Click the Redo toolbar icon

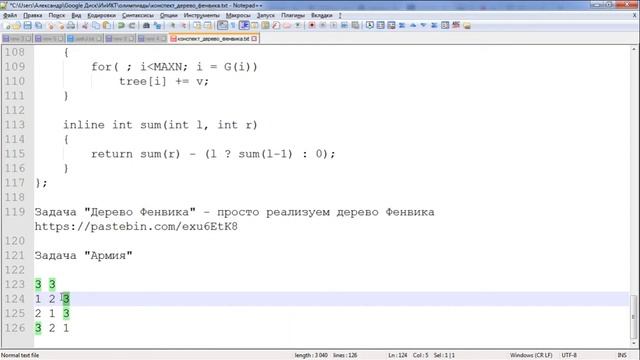coord(131,25)
